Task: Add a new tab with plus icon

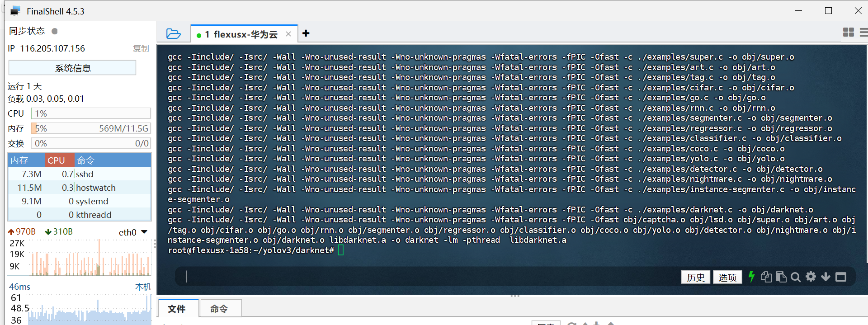Action: click(306, 33)
